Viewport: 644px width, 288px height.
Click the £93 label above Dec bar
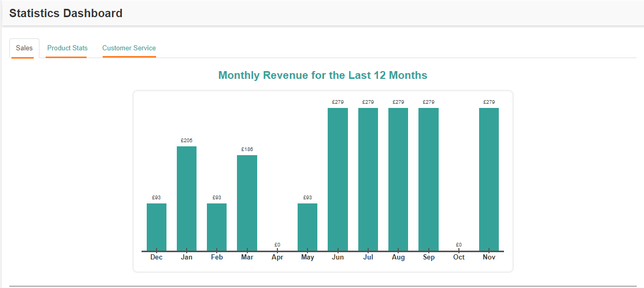(157, 198)
